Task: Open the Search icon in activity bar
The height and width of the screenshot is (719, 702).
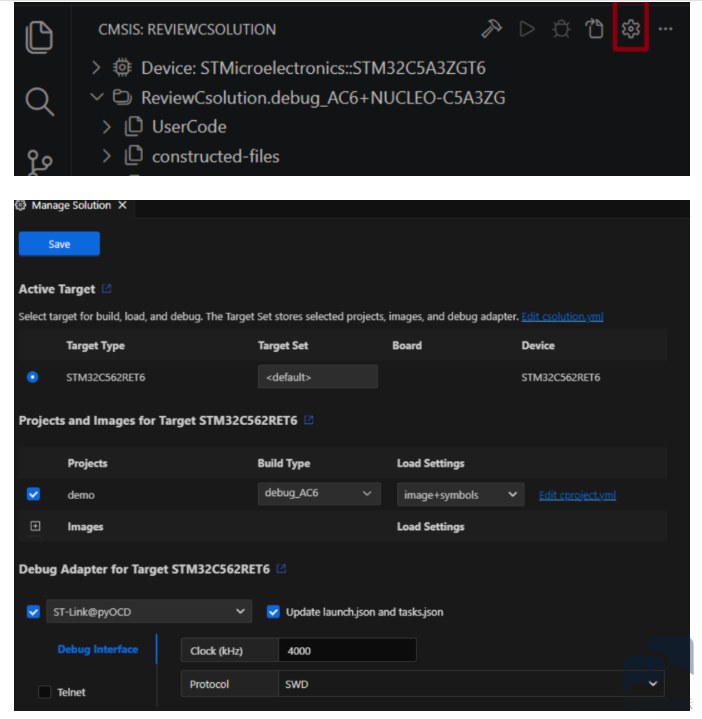Action: click(40, 101)
